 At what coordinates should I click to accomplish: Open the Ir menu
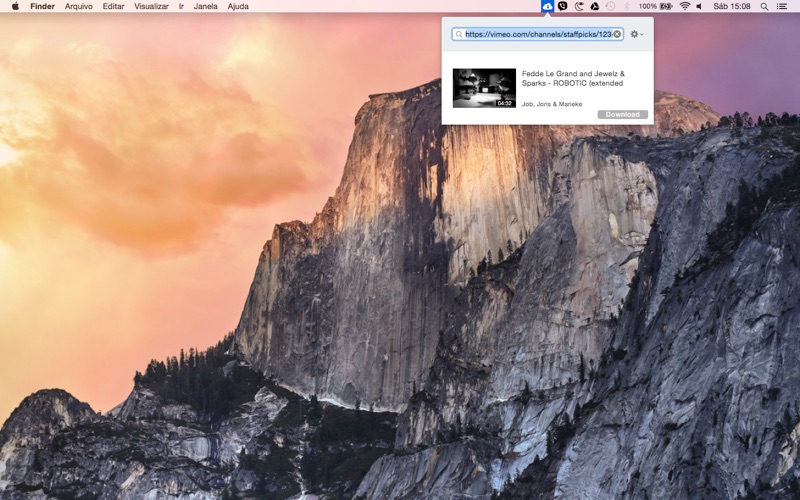click(181, 6)
